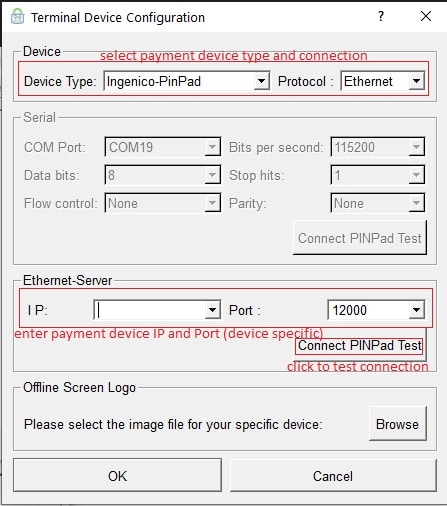
Task: Click inside the IP input field
Action: (x=150, y=310)
